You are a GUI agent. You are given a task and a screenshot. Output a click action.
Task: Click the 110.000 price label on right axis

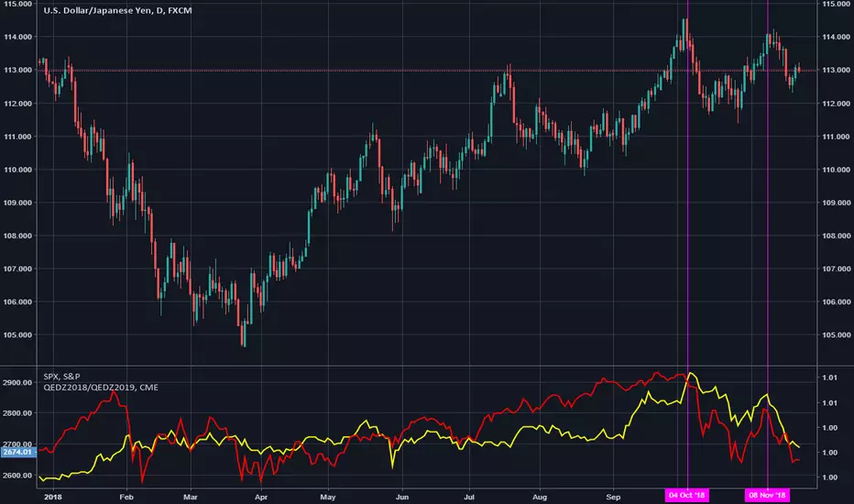[836, 170]
